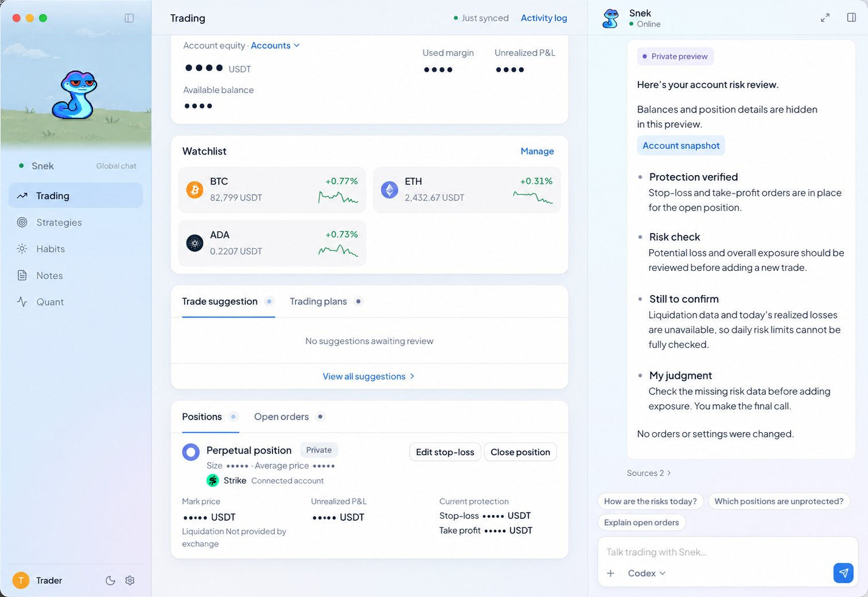Click the ADA sparkline chart
The image size is (868, 597).
click(338, 251)
